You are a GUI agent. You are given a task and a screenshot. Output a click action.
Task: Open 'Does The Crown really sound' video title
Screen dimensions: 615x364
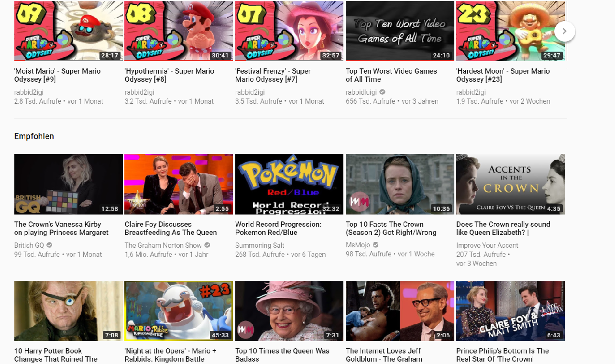pyautogui.click(x=503, y=228)
